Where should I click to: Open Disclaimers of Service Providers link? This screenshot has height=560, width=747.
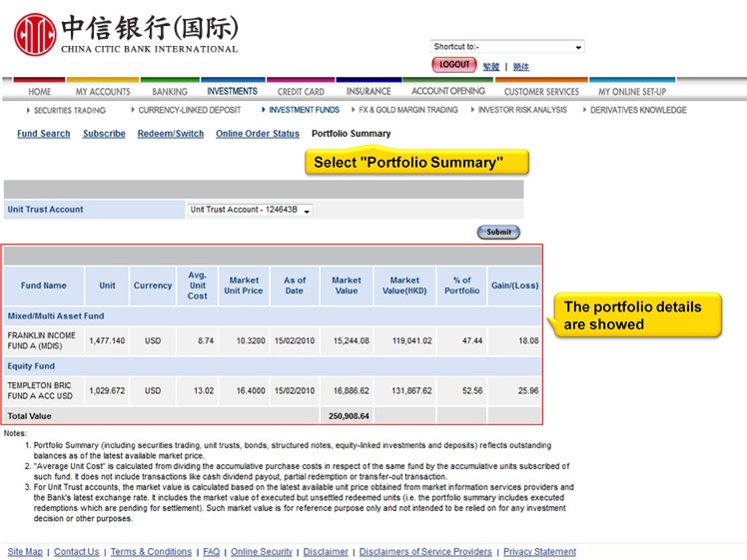(x=425, y=551)
